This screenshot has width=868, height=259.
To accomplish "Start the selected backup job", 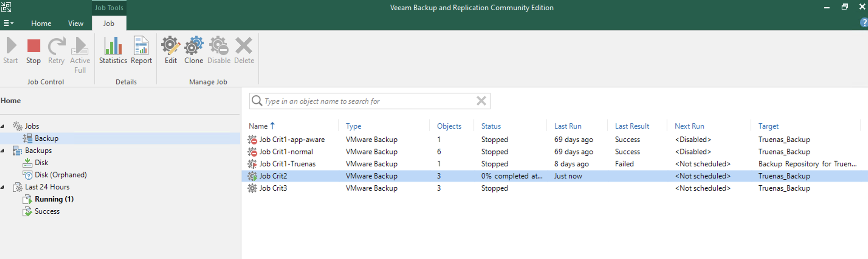I will [10, 50].
